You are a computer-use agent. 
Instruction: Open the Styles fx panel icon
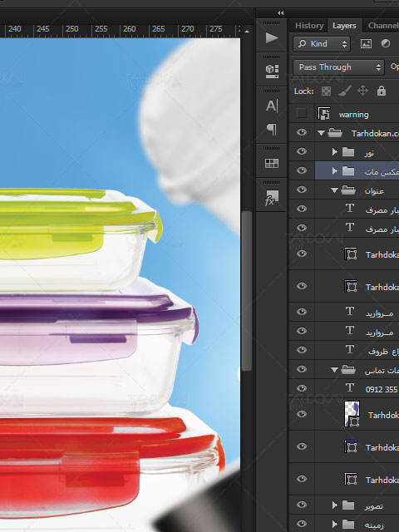272,198
